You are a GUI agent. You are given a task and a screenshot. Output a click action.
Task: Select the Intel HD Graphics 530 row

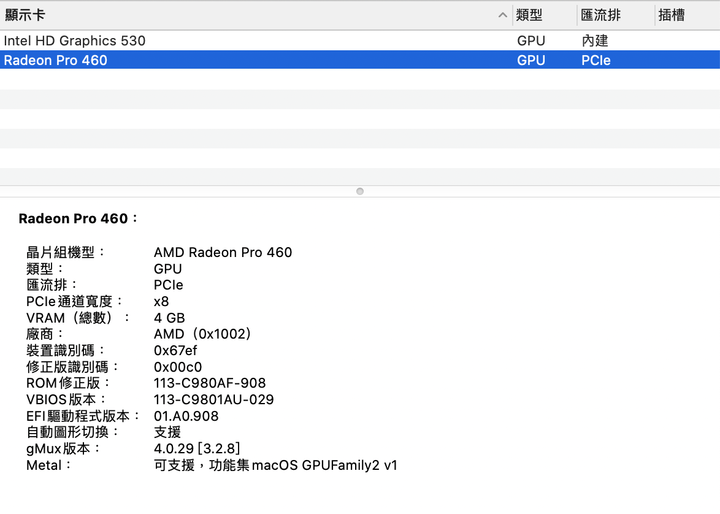(x=360, y=41)
